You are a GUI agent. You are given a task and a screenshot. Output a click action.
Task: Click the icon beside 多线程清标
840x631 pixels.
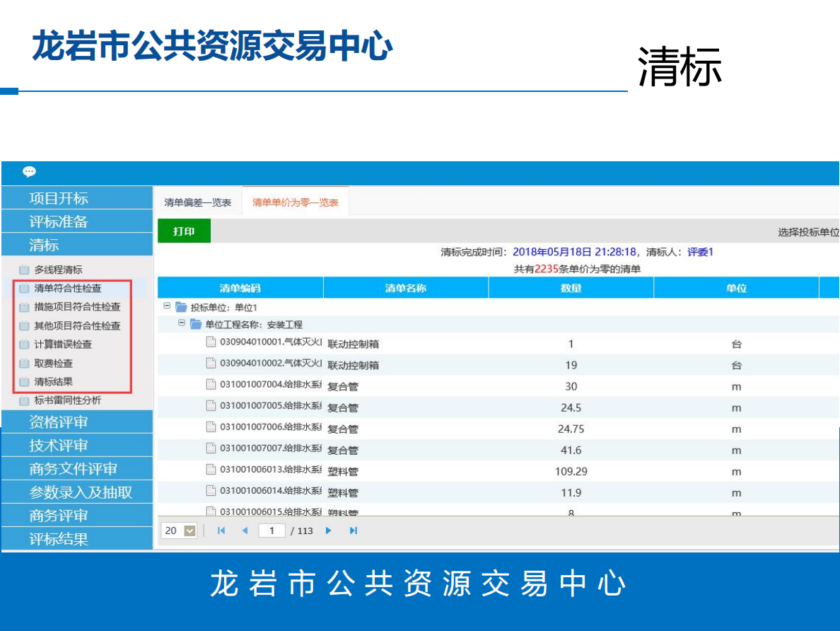coord(24,270)
